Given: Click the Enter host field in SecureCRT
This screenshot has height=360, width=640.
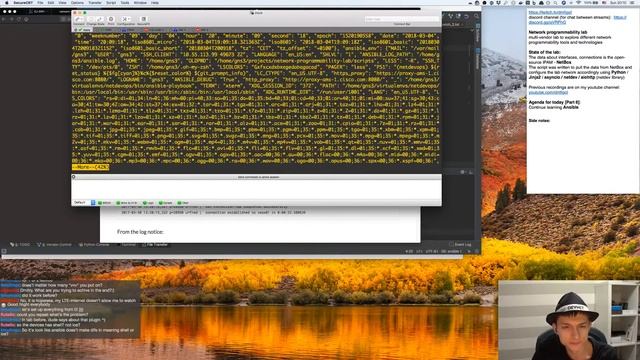Looking at the screenshot, I should pyautogui.click(x=401, y=19).
